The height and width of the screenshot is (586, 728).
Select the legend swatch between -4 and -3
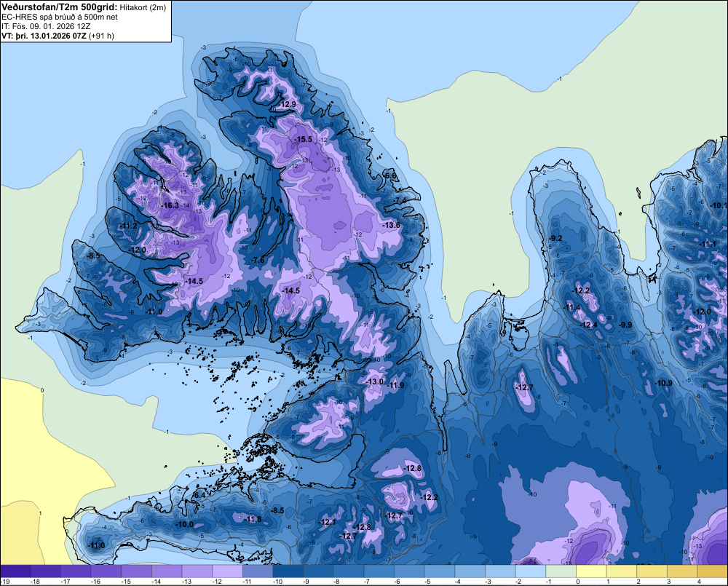pyautogui.click(x=470, y=571)
